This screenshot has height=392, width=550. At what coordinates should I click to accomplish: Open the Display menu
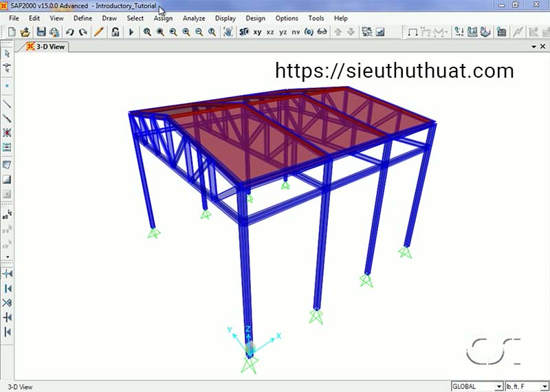(225, 19)
